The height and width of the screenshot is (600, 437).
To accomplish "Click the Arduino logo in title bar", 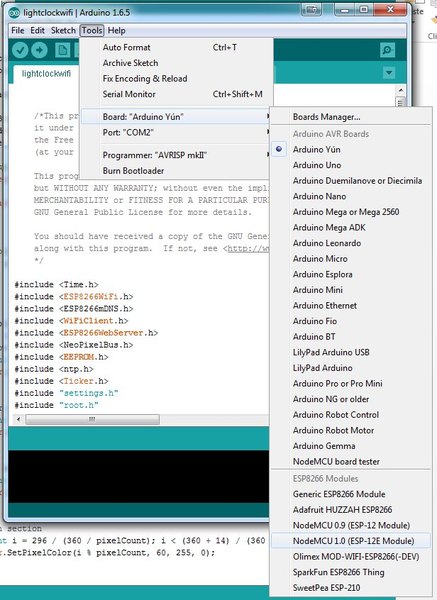I will [x=14, y=13].
